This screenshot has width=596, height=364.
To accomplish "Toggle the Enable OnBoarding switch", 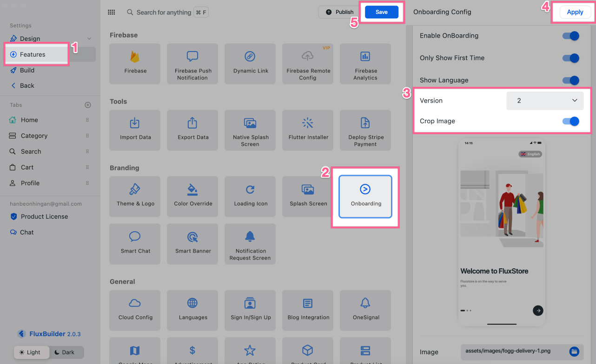I will coord(570,36).
